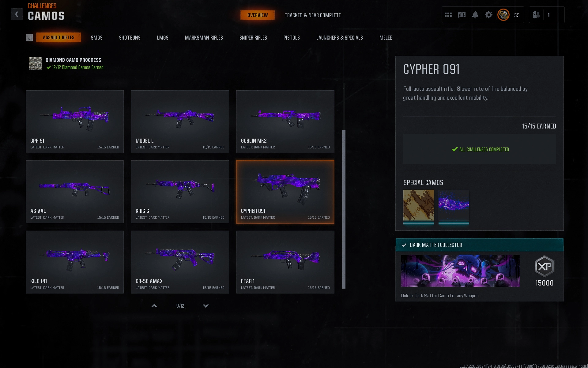Open the settings gear icon

pos(489,15)
